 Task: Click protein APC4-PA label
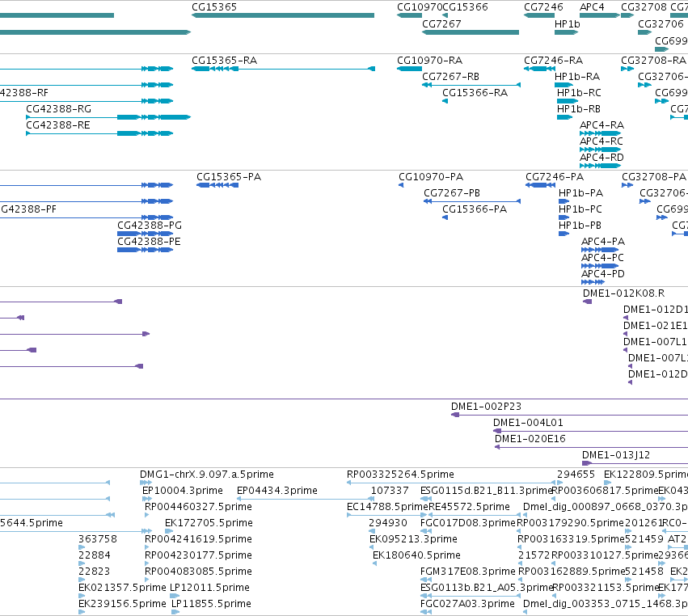603,242
